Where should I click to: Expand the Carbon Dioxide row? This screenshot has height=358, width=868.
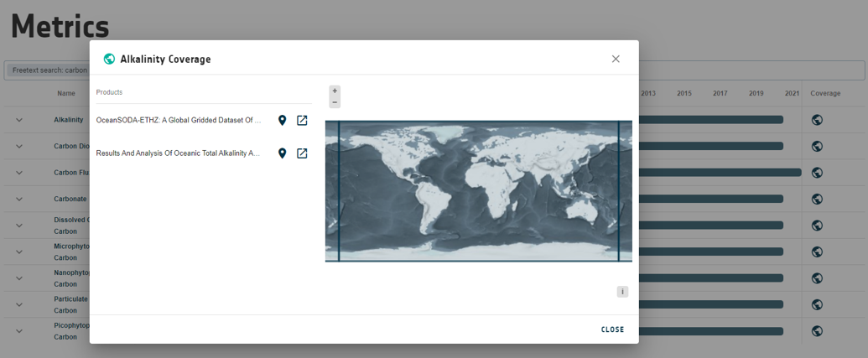coord(19,147)
